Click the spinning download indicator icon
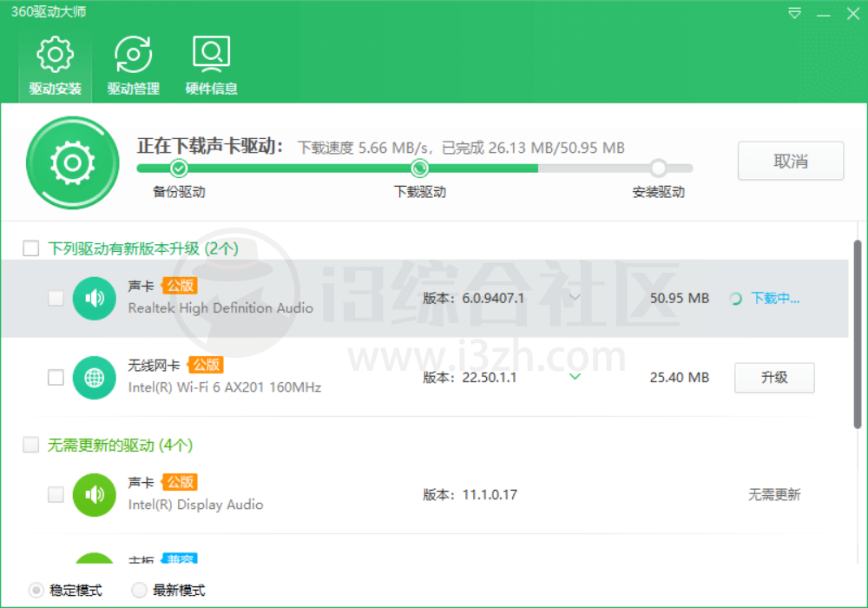The width and height of the screenshot is (868, 608). point(736,299)
